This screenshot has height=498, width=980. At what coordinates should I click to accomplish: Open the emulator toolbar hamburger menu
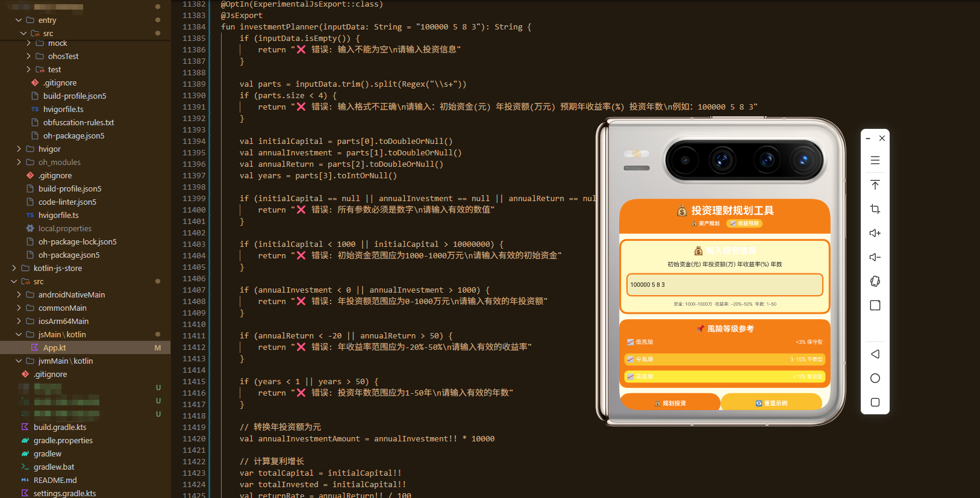click(875, 160)
